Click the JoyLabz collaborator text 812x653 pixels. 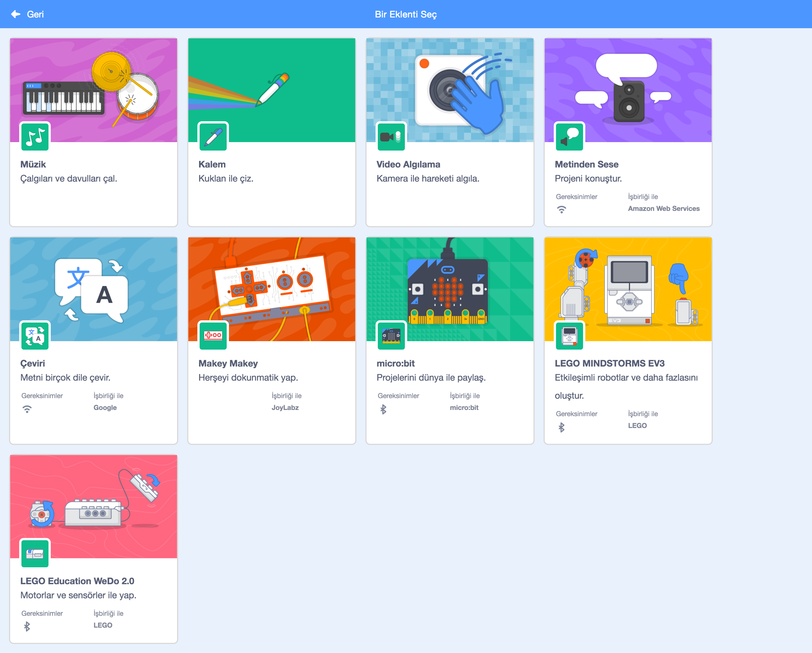coord(285,408)
